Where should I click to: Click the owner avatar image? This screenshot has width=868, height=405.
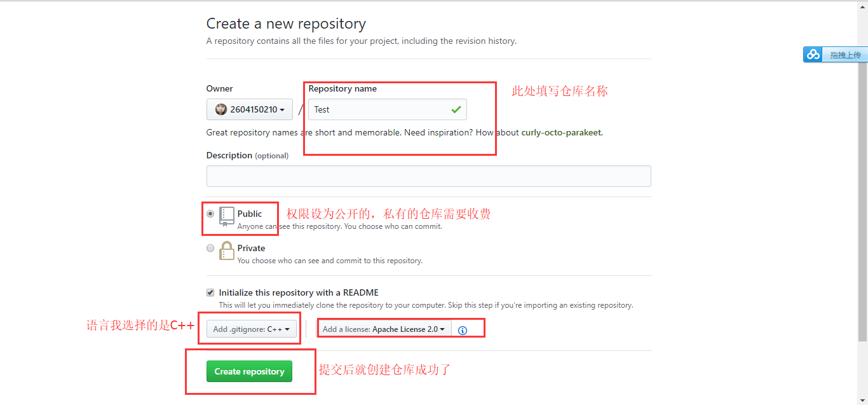tap(220, 109)
